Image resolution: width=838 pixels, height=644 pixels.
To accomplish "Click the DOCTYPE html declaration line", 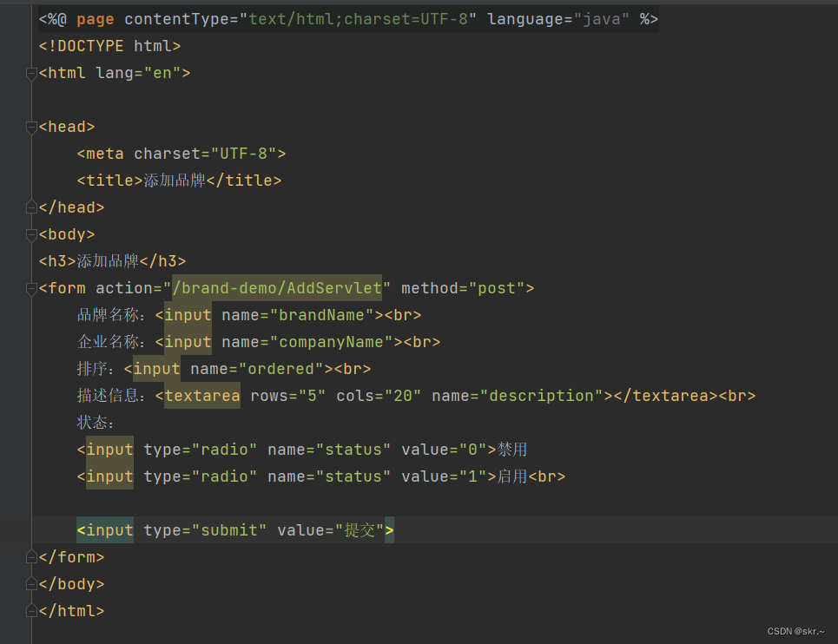I will (x=109, y=45).
